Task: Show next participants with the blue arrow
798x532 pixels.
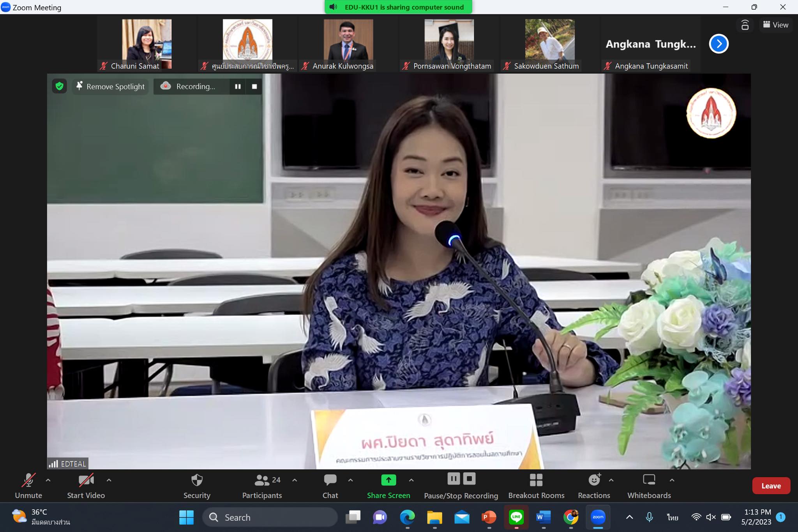Action: pos(719,44)
